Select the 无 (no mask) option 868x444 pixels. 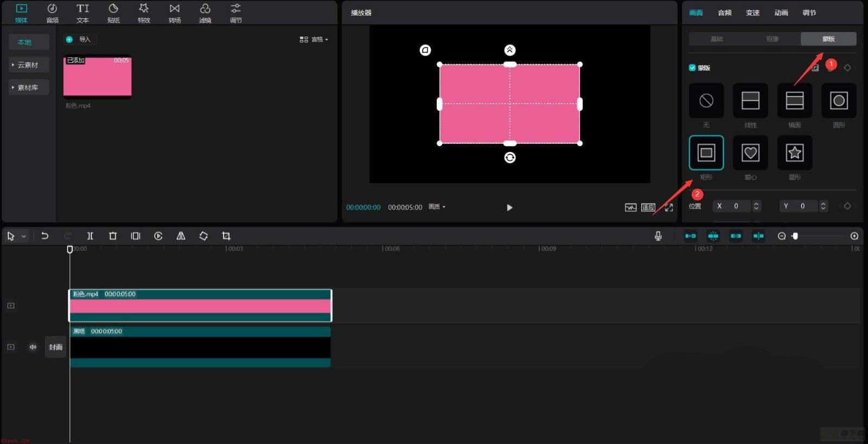click(x=706, y=100)
